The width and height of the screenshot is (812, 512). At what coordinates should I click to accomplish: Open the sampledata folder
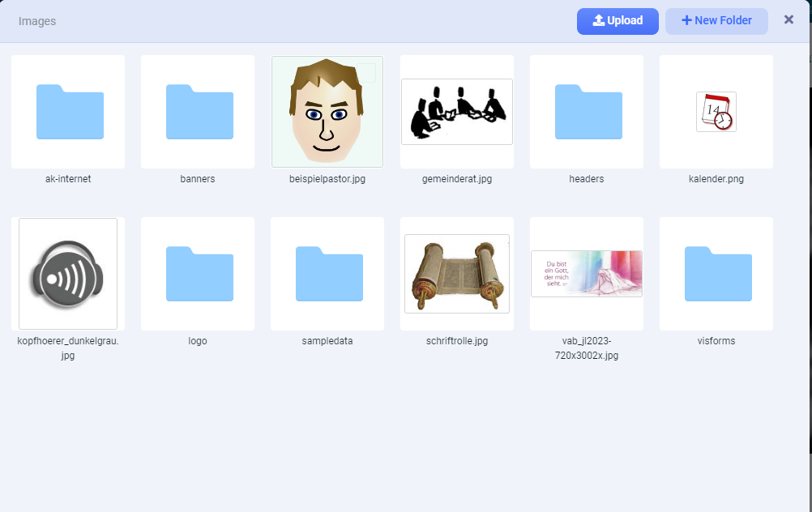pyautogui.click(x=327, y=274)
